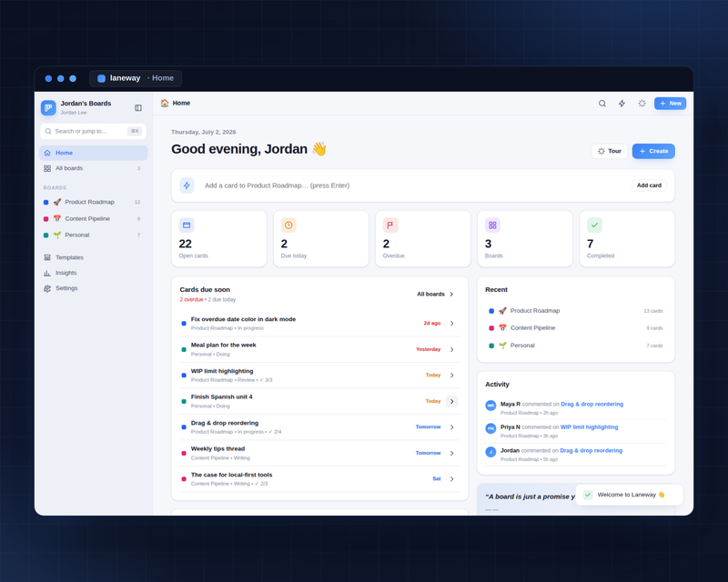The width and height of the screenshot is (728, 582).
Task: Click the Completed checkmark icon
Action: pos(594,226)
